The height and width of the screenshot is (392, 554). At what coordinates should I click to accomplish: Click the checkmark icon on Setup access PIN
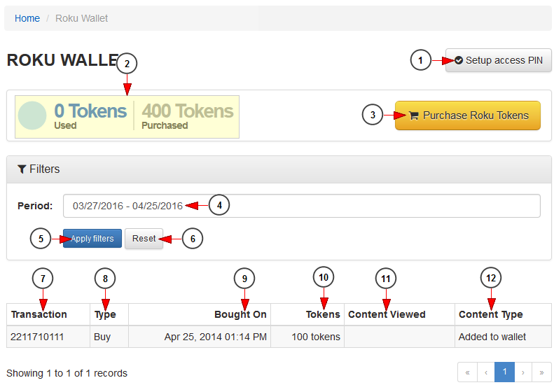point(459,60)
